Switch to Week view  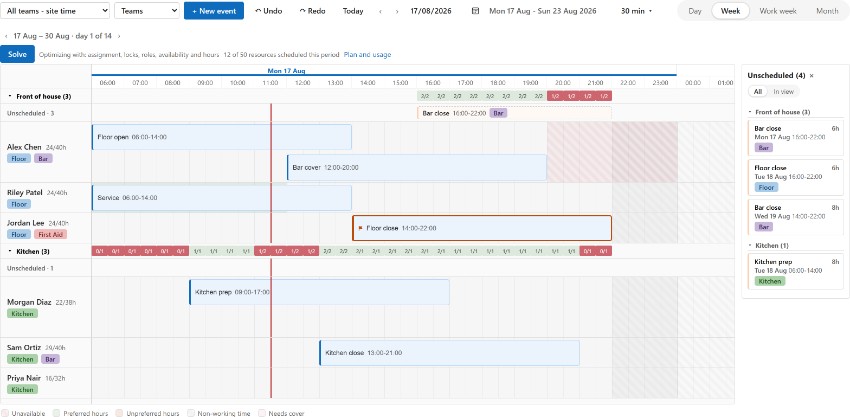click(730, 11)
